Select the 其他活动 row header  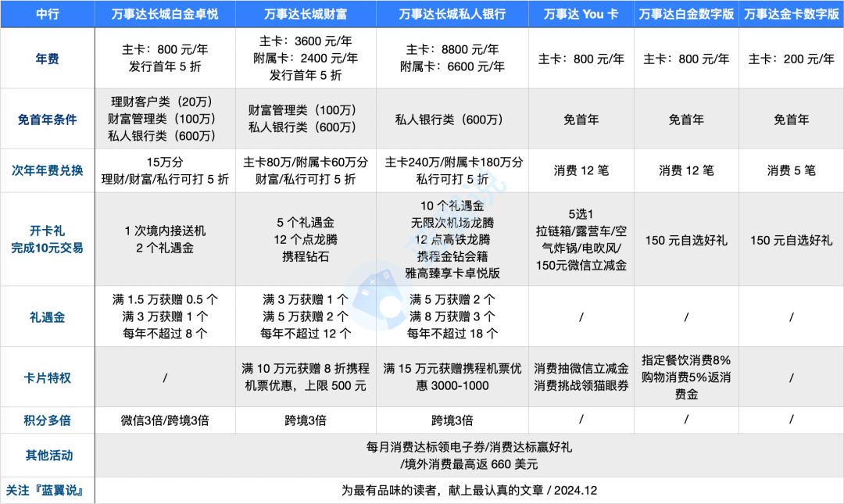(47, 455)
